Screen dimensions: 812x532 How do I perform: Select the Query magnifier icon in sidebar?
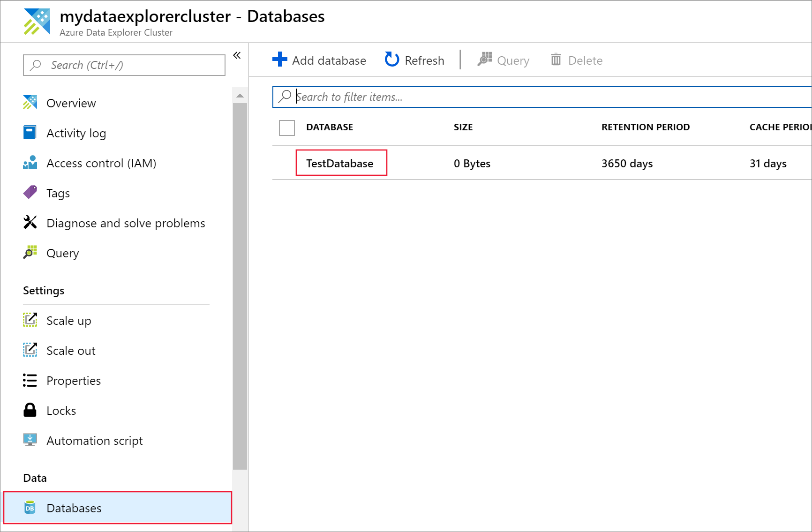pyautogui.click(x=30, y=253)
